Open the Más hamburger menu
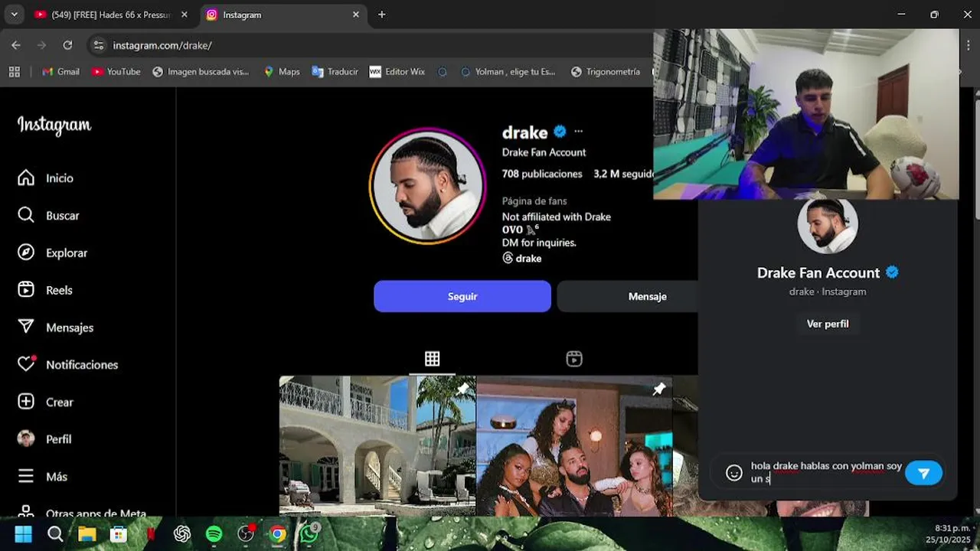The image size is (980, 551). (x=43, y=476)
